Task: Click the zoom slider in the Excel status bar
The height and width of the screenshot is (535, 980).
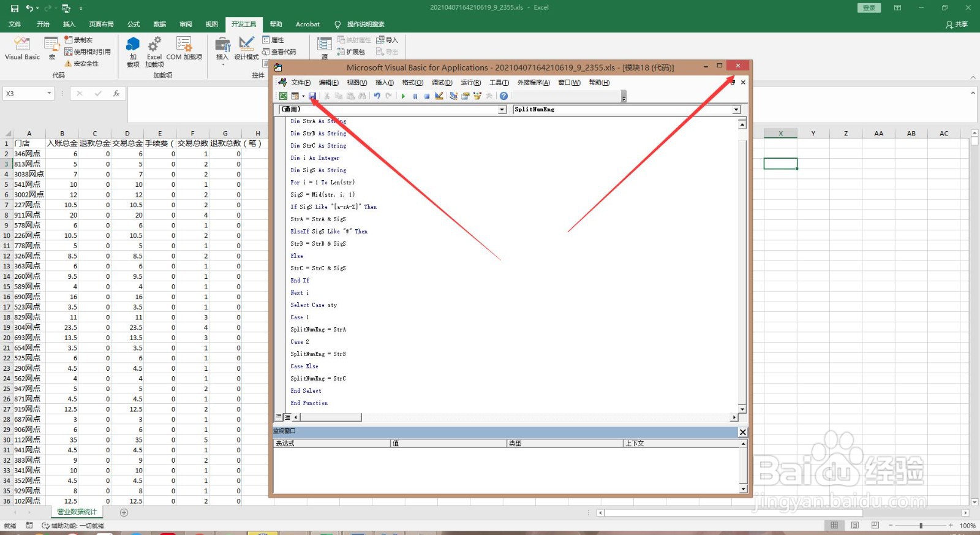Action: 921,525
